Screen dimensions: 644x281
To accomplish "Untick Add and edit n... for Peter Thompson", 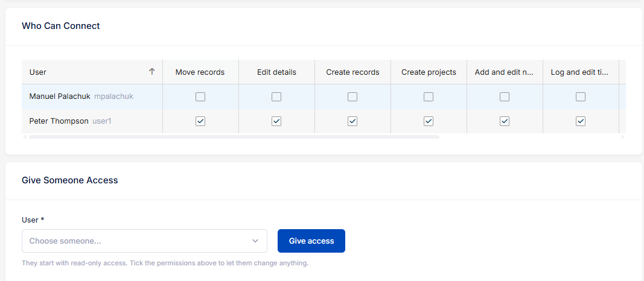I will pyautogui.click(x=505, y=121).
